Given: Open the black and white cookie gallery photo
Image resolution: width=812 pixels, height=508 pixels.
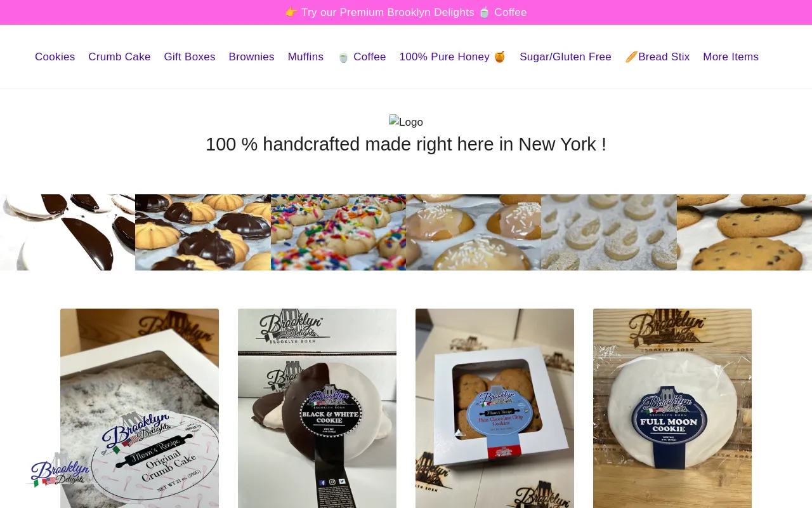Looking at the screenshot, I should pos(67,232).
